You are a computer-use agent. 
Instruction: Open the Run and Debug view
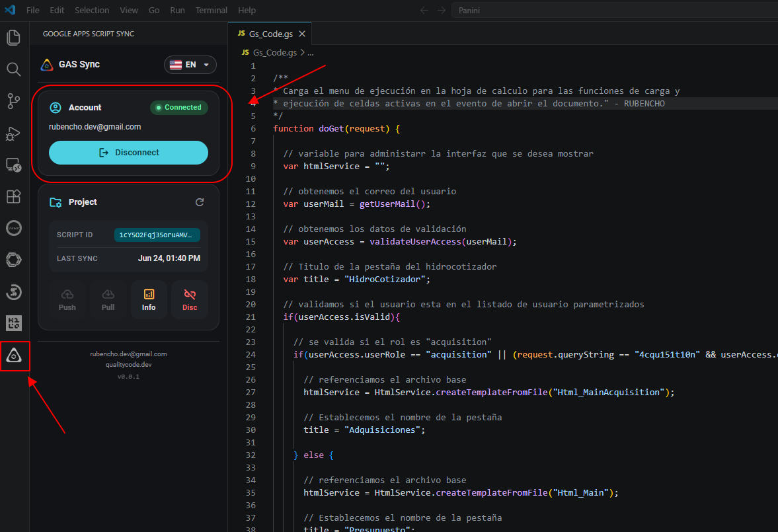point(13,133)
